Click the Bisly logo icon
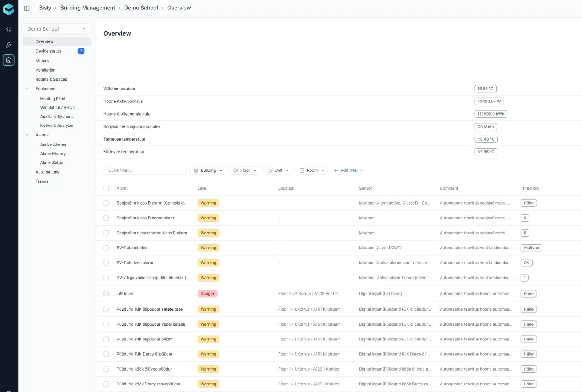Viewport: 582px width, 392px height. pos(9,9)
